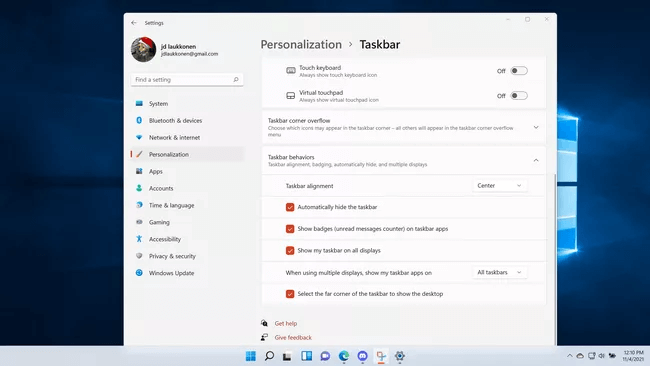Image resolution: width=650 pixels, height=366 pixels.
Task: Click in the Find a setting field
Action: point(187,80)
